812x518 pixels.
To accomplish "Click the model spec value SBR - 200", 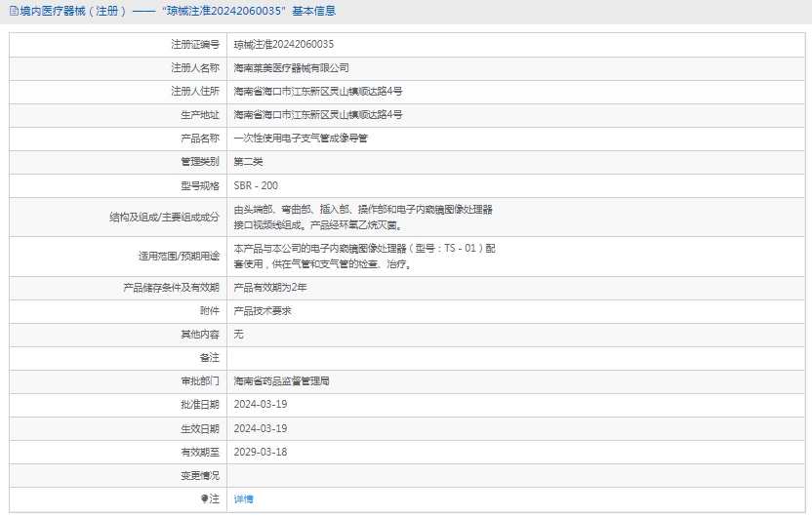I will pos(256,185).
